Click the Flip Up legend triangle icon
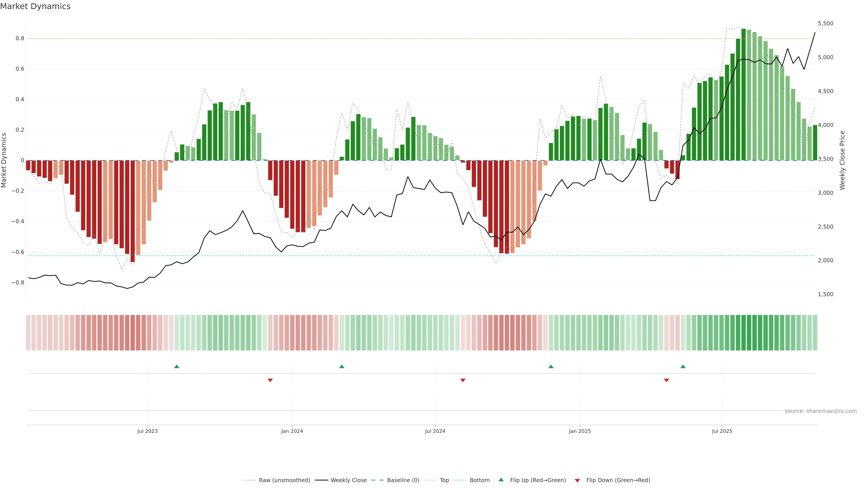The width and height of the screenshot is (868, 488). point(501,480)
